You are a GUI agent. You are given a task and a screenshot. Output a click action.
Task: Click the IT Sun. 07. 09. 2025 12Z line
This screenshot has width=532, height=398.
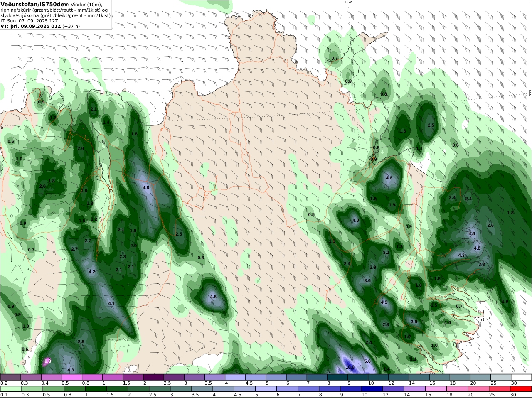pos(29,20)
